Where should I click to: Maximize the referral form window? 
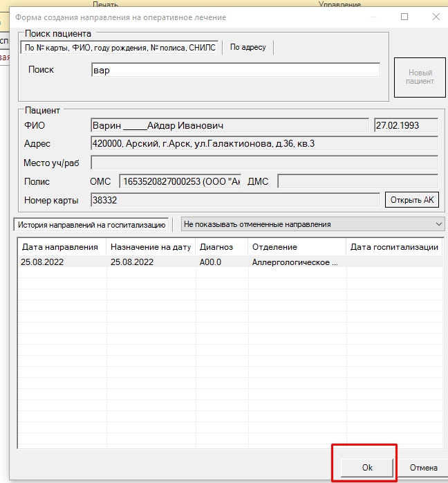pos(404,17)
